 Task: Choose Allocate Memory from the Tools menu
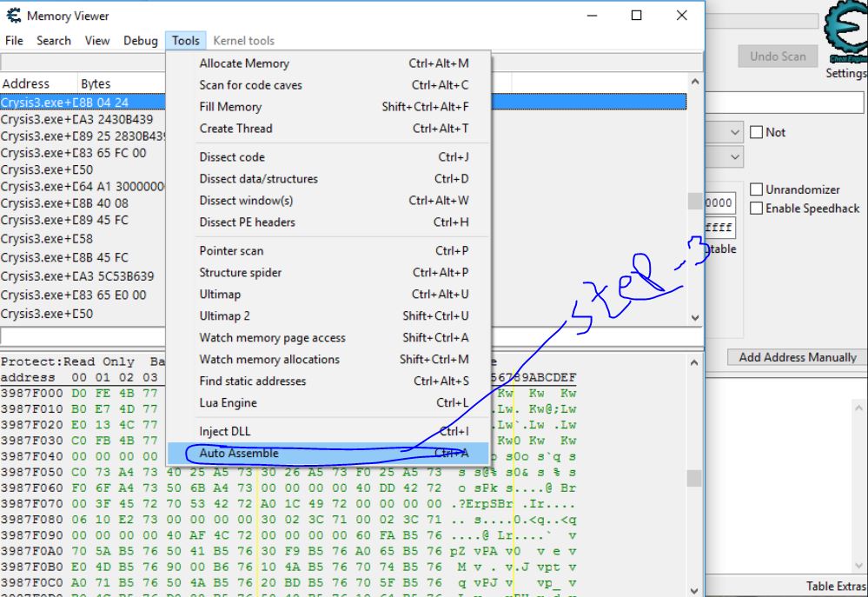tap(328, 63)
